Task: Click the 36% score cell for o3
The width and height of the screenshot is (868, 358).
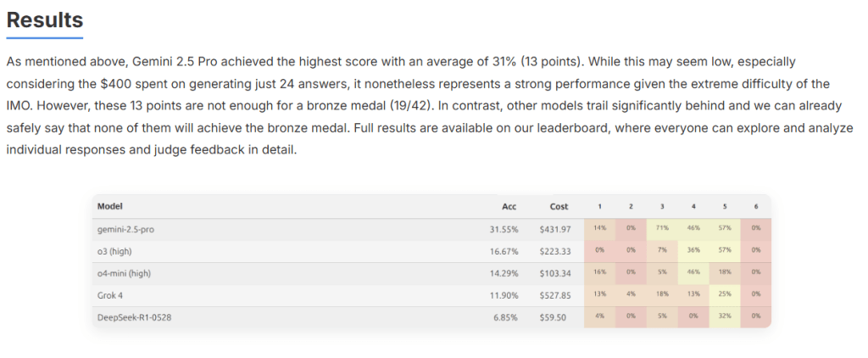Action: pyautogui.click(x=693, y=251)
